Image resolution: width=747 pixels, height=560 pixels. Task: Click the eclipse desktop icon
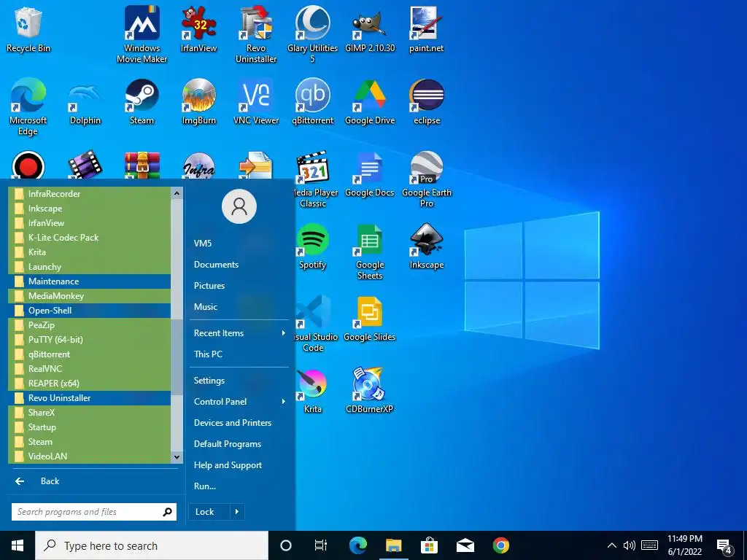[x=426, y=102]
